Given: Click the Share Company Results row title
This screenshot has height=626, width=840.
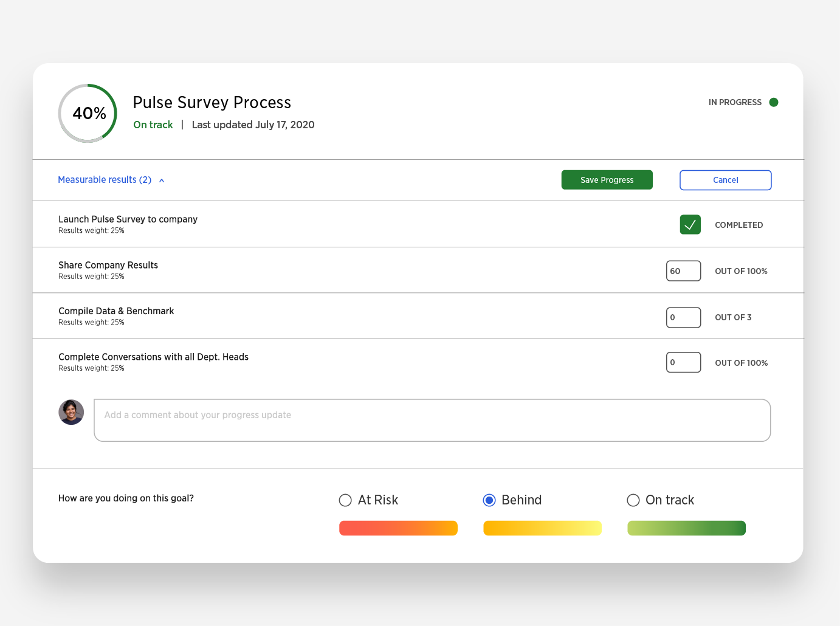Looking at the screenshot, I should (108, 265).
